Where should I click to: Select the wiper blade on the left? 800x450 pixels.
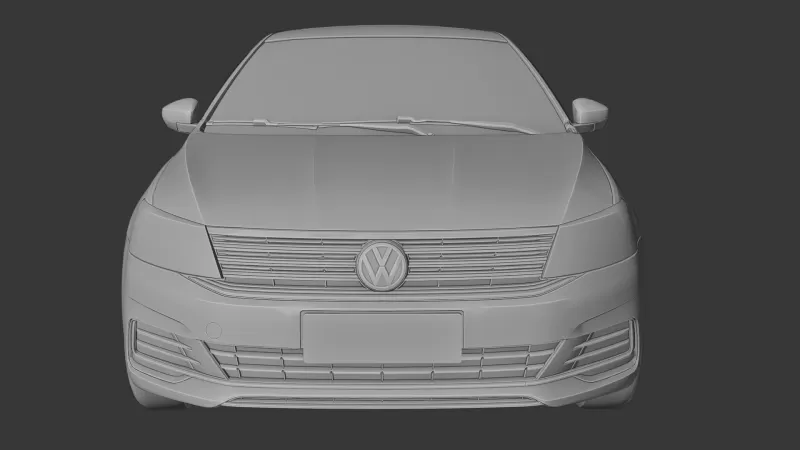(270, 124)
